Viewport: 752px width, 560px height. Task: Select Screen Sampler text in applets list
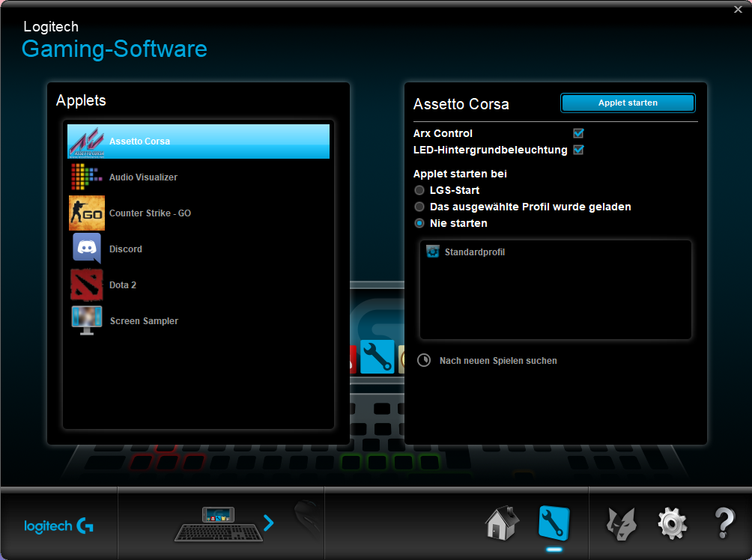144,321
